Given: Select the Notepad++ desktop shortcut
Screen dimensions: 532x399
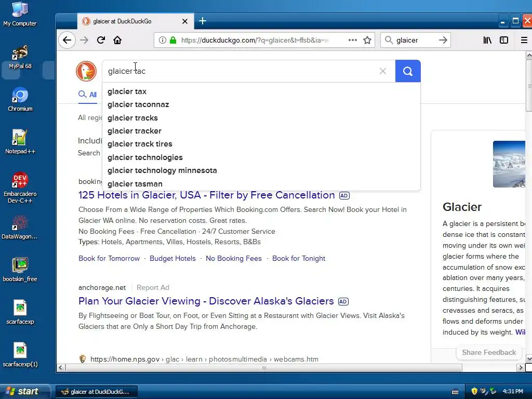Looking at the screenshot, I should [x=20, y=142].
